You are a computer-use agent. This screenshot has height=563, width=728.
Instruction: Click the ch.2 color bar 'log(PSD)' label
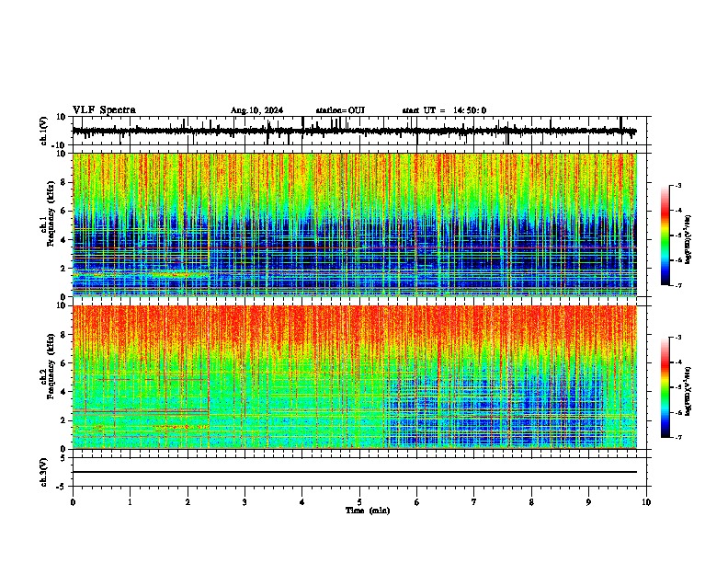click(688, 391)
